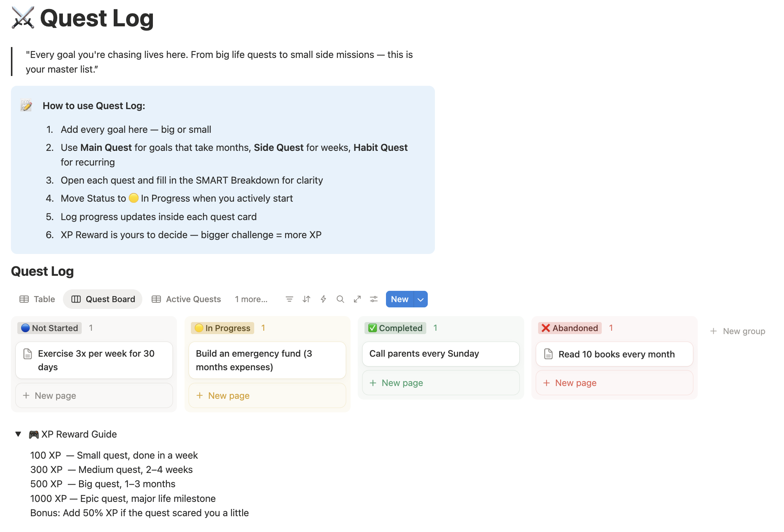Click the blue New button
This screenshot has width=784, height=532.
(x=400, y=299)
